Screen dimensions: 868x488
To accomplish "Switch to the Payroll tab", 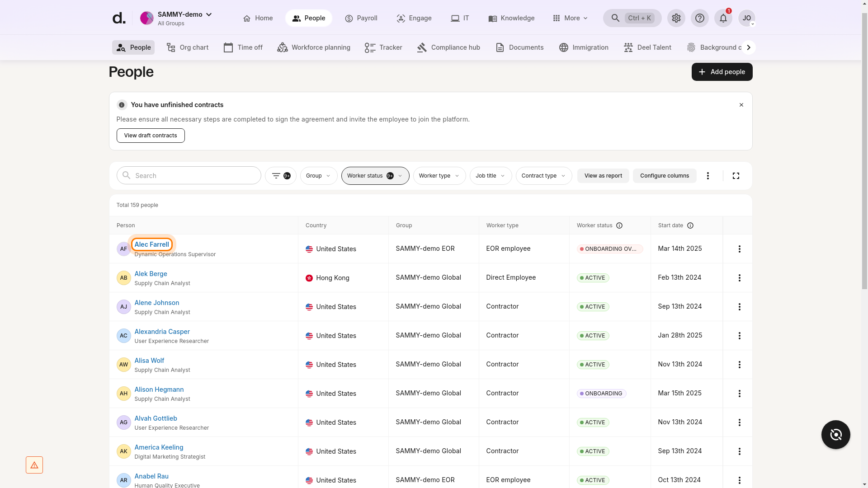I will (361, 18).
